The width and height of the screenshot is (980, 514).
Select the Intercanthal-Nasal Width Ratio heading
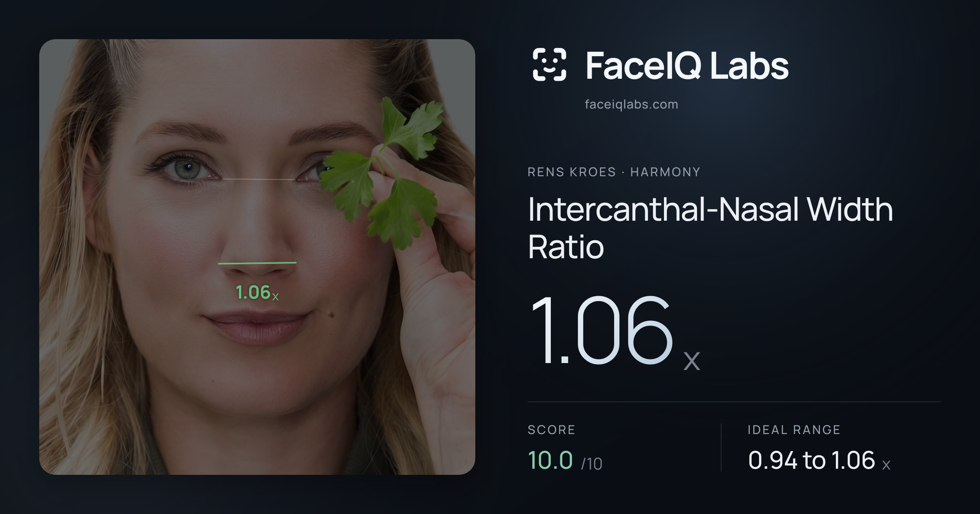tap(710, 228)
